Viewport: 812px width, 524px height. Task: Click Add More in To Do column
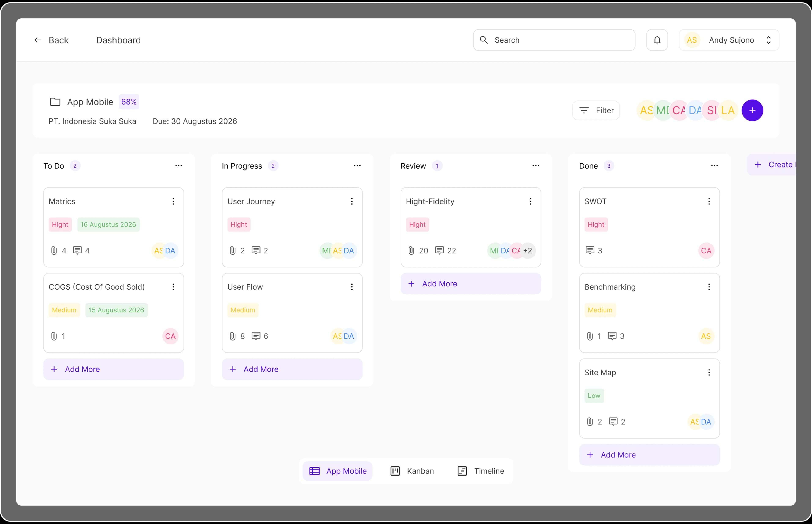[114, 369]
